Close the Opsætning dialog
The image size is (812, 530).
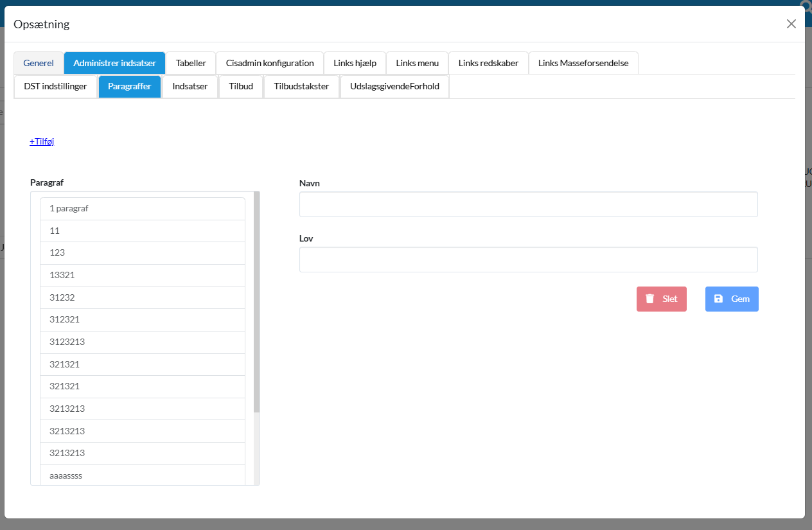(x=791, y=24)
